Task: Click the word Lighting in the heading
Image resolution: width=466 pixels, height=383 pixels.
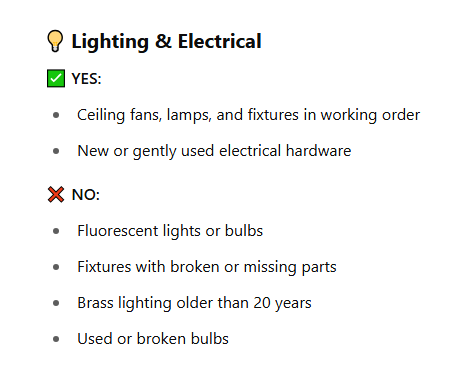Action: (110, 42)
